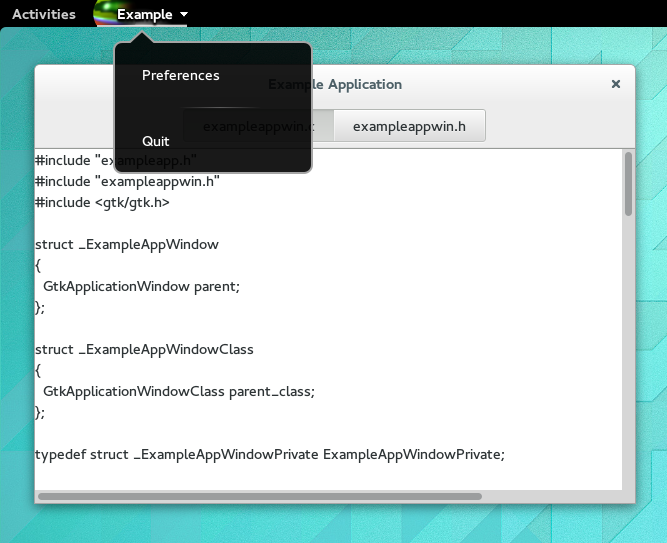Close the Example Application window
The width and height of the screenshot is (667, 543).
[x=616, y=85]
